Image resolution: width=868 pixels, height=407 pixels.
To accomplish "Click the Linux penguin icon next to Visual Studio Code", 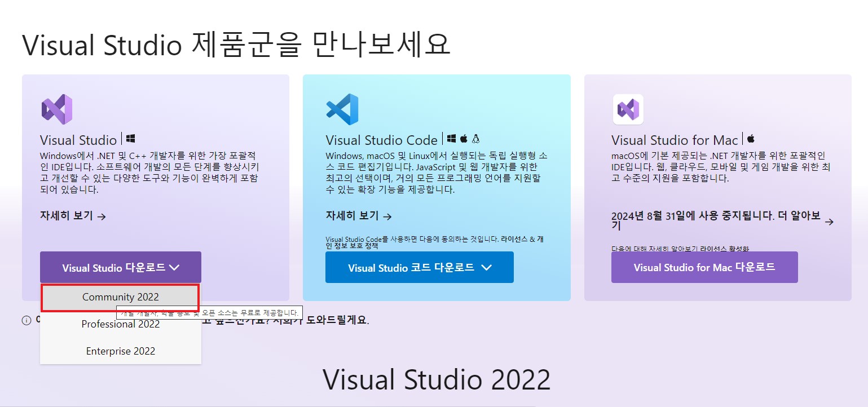I will coord(476,138).
